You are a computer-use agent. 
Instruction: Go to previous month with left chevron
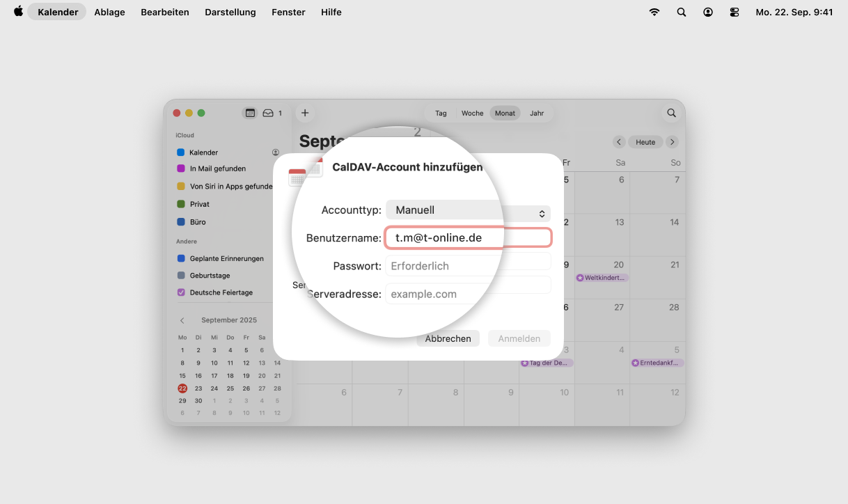click(x=618, y=142)
